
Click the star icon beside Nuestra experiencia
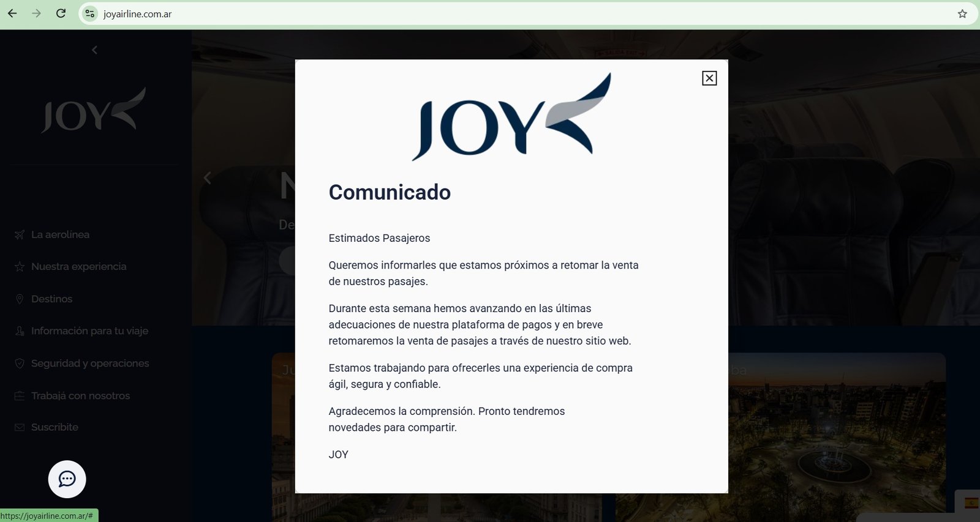20,267
